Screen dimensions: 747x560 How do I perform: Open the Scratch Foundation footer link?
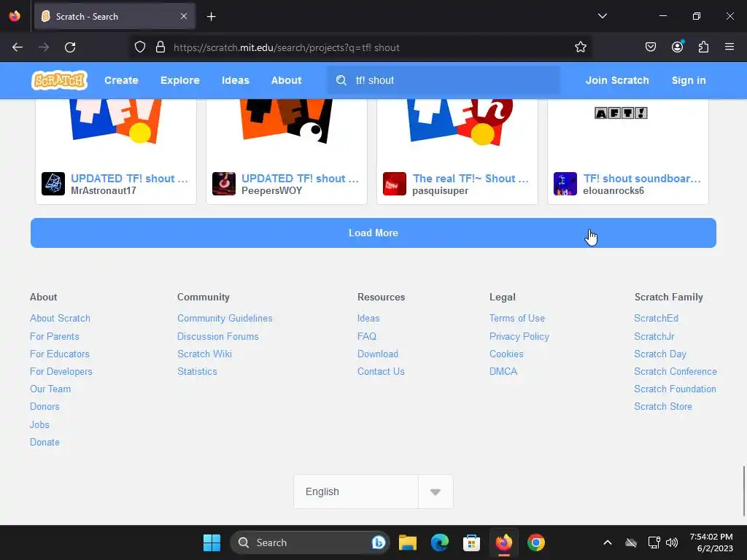click(675, 389)
